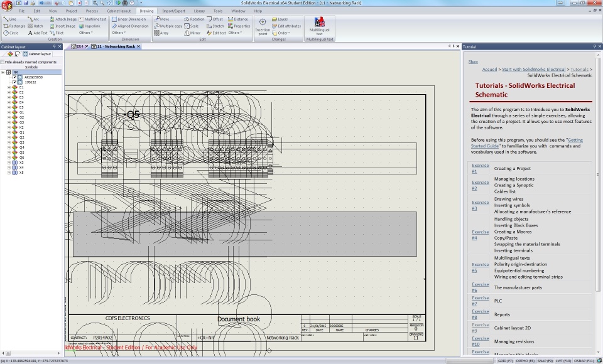Toggle OSNAP (F11) in status bar
The height and width of the screenshot is (364, 603).
pyautogui.click(x=584, y=361)
